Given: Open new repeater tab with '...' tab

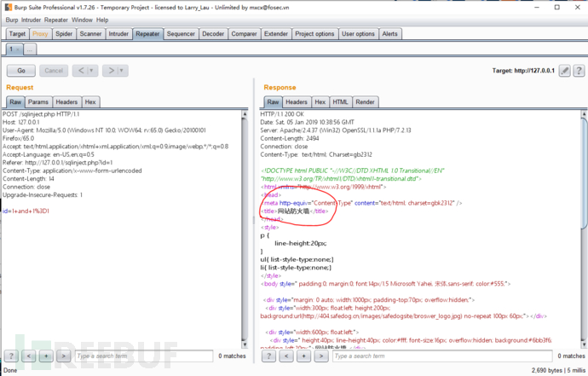Looking at the screenshot, I should (30, 49).
